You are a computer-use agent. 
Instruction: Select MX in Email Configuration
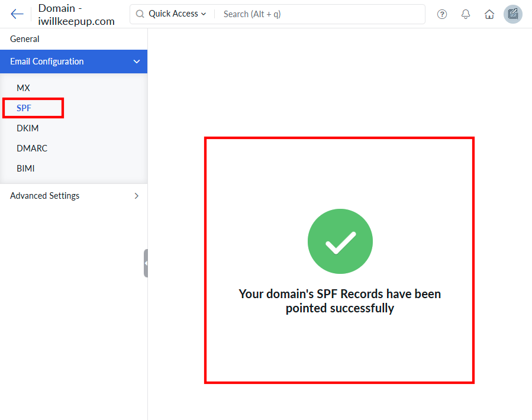pos(23,88)
